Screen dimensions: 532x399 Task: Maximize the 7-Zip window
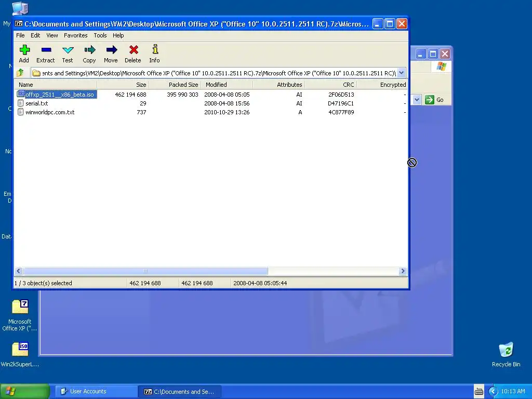tap(390, 24)
